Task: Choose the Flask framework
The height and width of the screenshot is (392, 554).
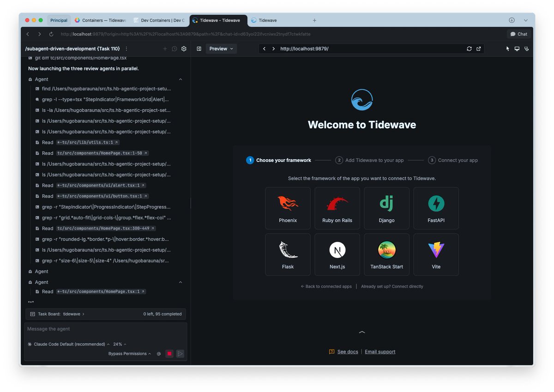Action: coord(288,255)
